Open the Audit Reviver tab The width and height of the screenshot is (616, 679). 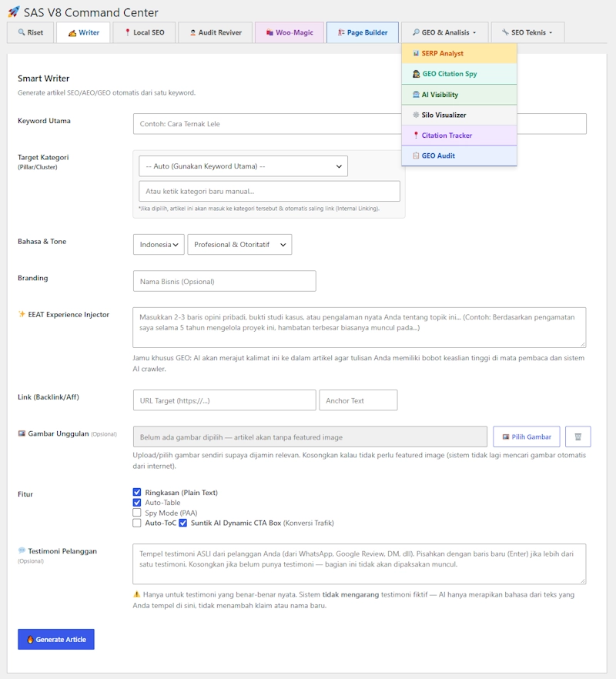click(216, 32)
